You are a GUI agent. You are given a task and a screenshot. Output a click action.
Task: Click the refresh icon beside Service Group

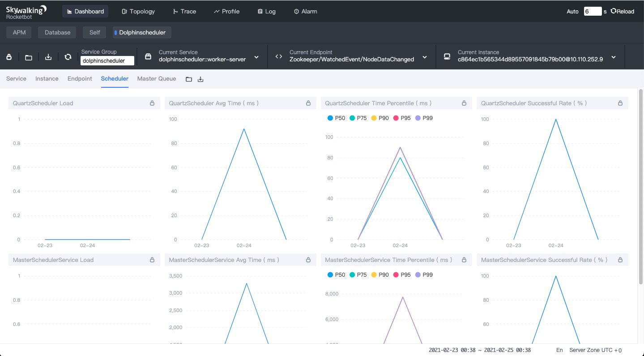[x=68, y=57]
